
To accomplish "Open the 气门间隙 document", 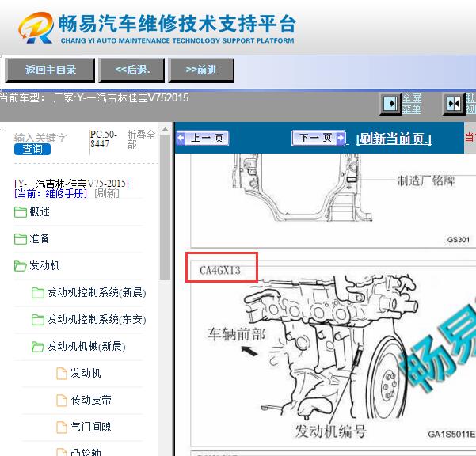I will tap(91, 427).
